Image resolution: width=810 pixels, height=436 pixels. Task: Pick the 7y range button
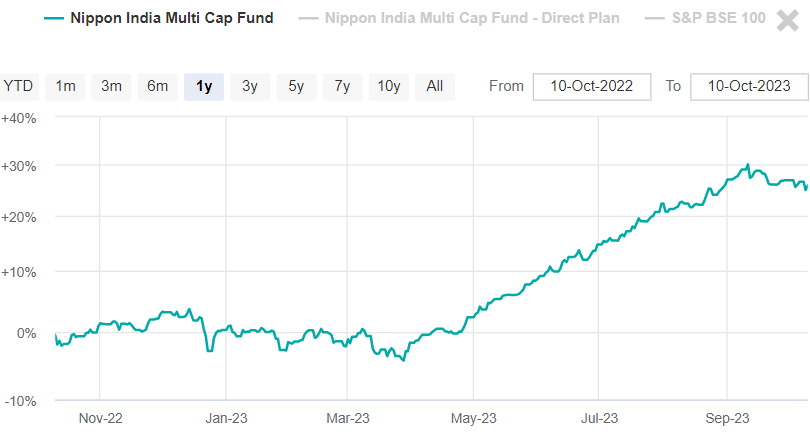[342, 86]
